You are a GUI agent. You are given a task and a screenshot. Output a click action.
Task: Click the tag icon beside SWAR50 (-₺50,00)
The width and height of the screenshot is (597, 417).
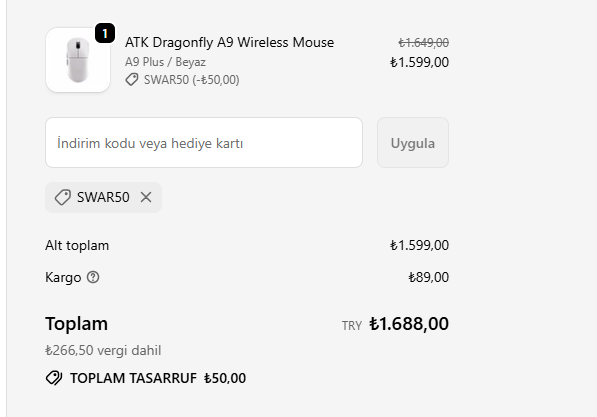132,80
